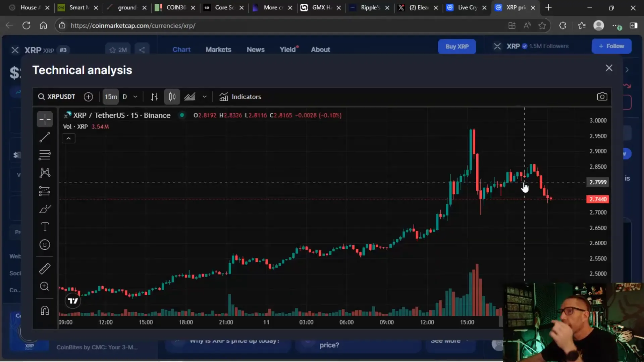Select the 15m interval button
The image size is (644, 362).
point(111,97)
